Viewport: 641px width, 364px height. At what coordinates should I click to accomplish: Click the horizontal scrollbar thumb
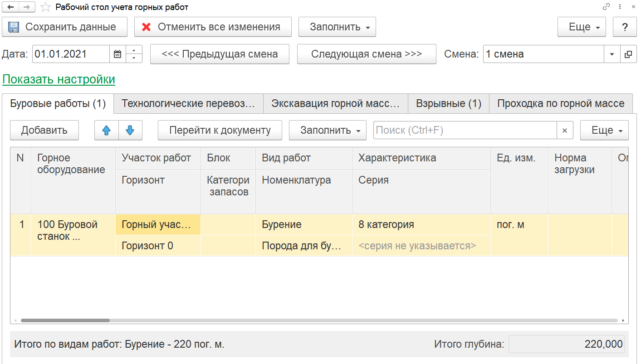(x=65, y=320)
